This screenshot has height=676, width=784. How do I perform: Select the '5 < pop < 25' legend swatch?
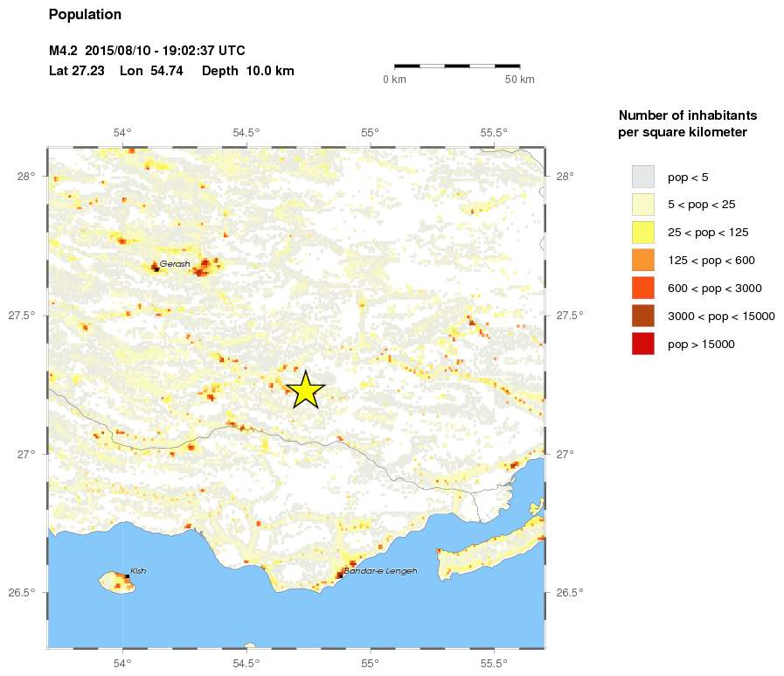click(x=642, y=205)
